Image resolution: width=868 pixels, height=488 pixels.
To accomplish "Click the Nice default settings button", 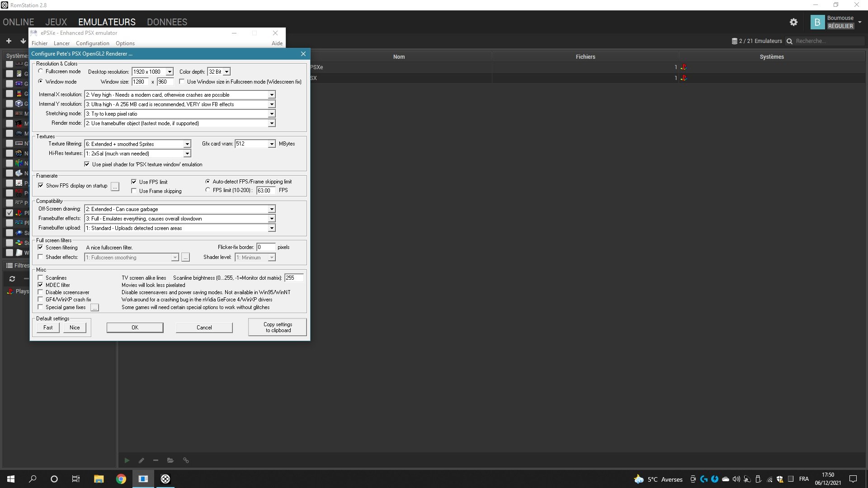I will [75, 328].
